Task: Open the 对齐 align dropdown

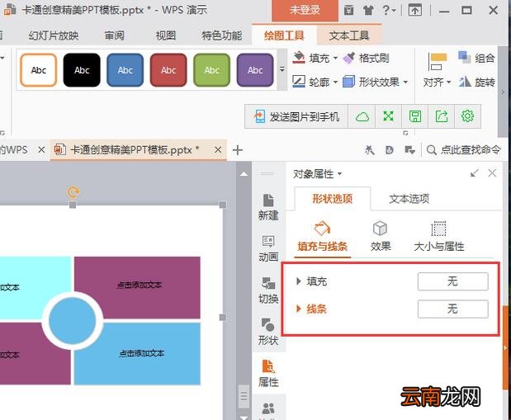Action: pyautogui.click(x=437, y=83)
